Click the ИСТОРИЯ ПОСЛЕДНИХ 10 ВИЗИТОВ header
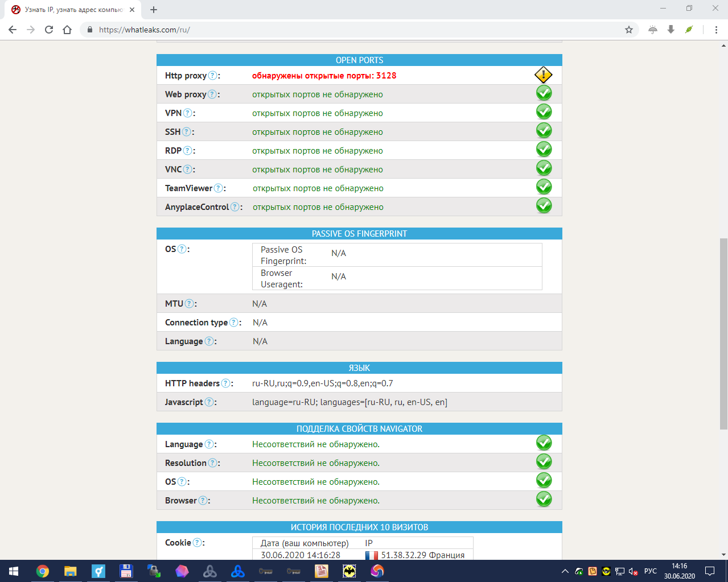 pos(359,527)
